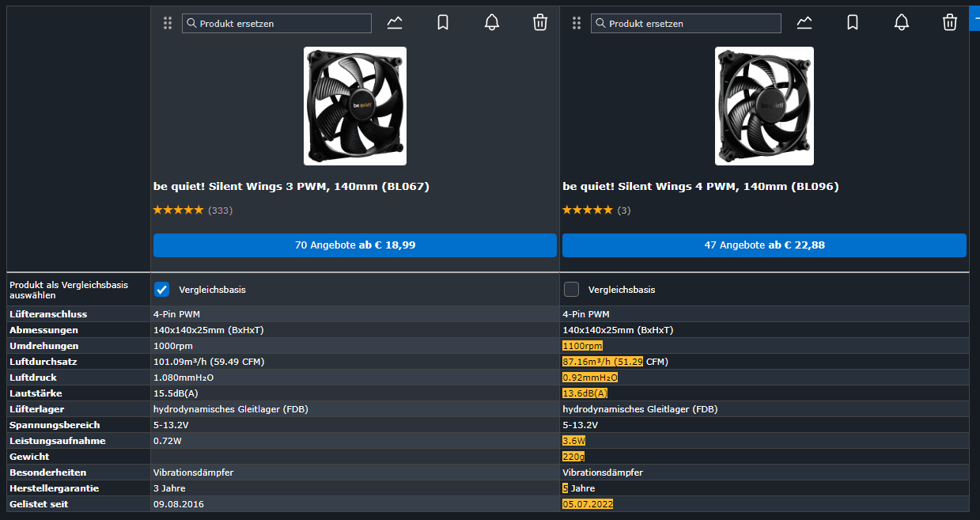
Task: Select the Herstellergarantie row label
Action: (x=55, y=488)
